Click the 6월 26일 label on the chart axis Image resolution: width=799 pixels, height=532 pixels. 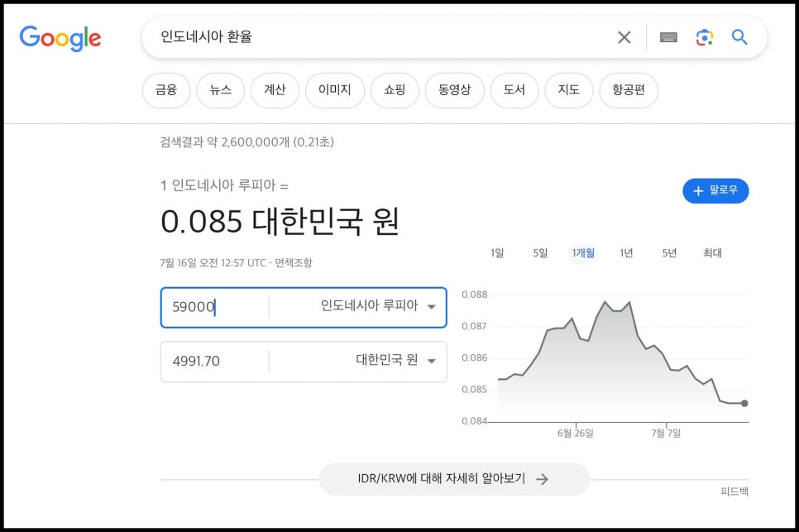[x=576, y=434]
